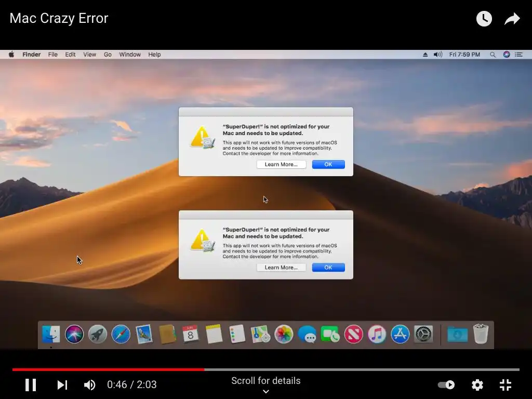Toggle the autoplay switch
This screenshot has width=532, height=399.
[x=446, y=385]
